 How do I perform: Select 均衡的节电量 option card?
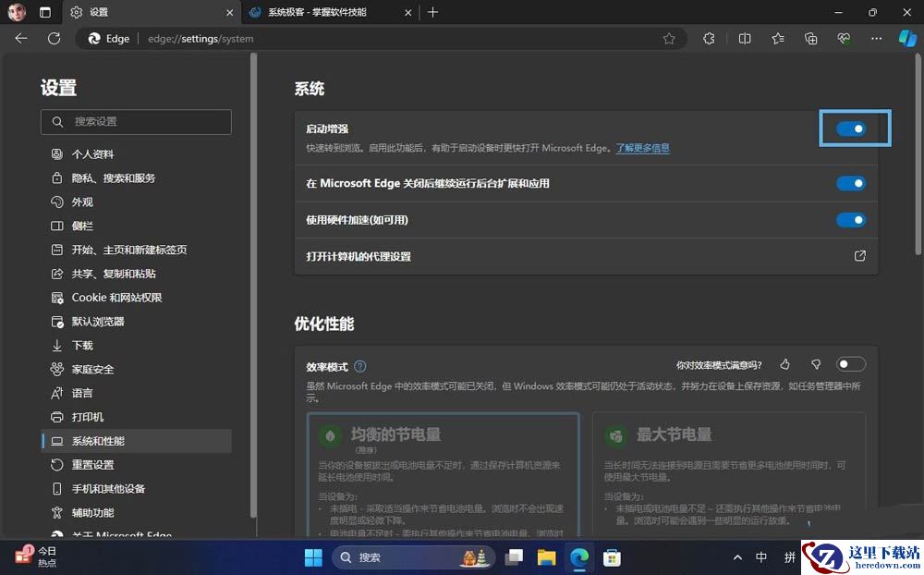pyautogui.click(x=444, y=475)
